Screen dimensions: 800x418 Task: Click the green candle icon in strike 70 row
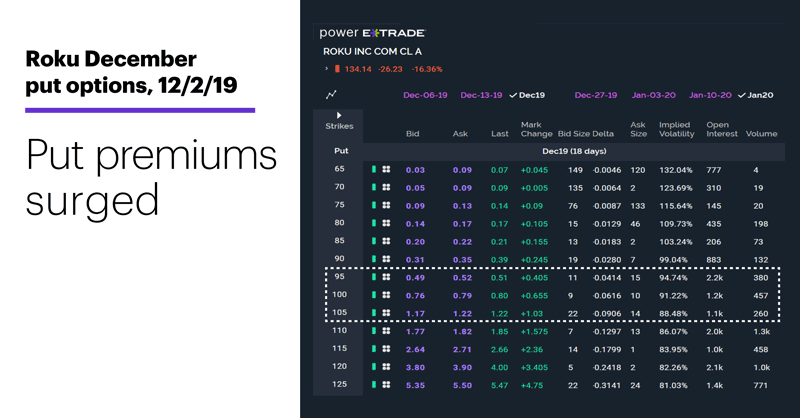[374, 187]
